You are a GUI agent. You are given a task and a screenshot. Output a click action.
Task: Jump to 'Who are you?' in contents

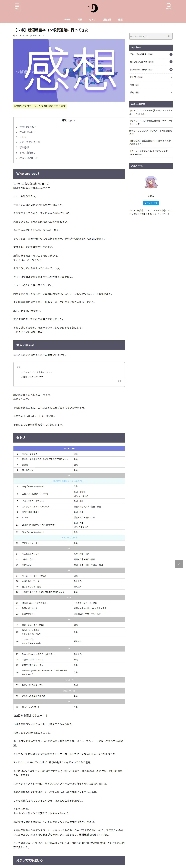pos(27,127)
